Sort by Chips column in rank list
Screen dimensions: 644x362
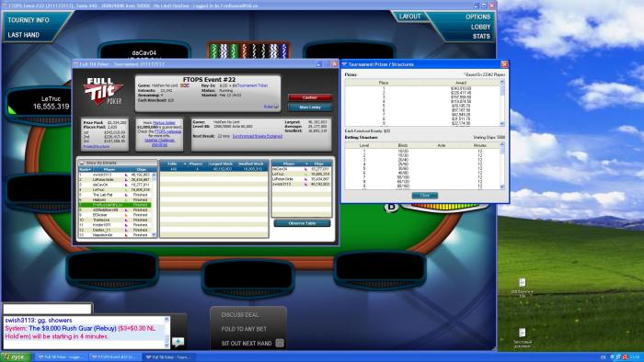tap(141, 169)
